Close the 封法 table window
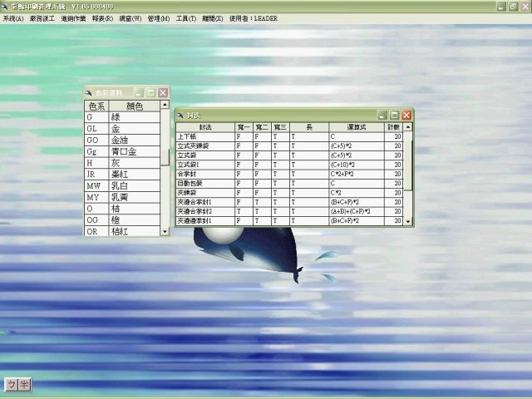 click(406, 115)
